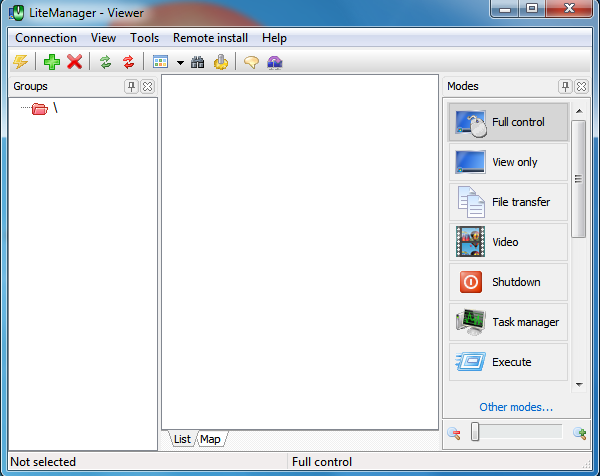The width and height of the screenshot is (600, 476).
Task: Open the view mode dropdown arrow
Action: click(x=180, y=63)
